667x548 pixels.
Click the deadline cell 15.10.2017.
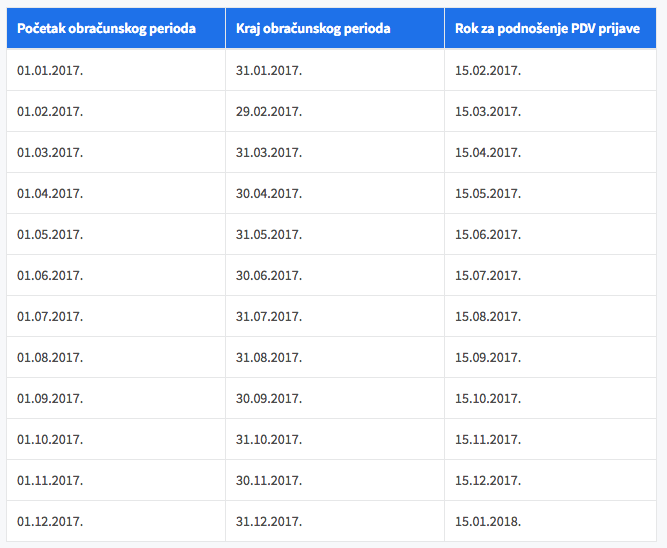tap(550, 398)
